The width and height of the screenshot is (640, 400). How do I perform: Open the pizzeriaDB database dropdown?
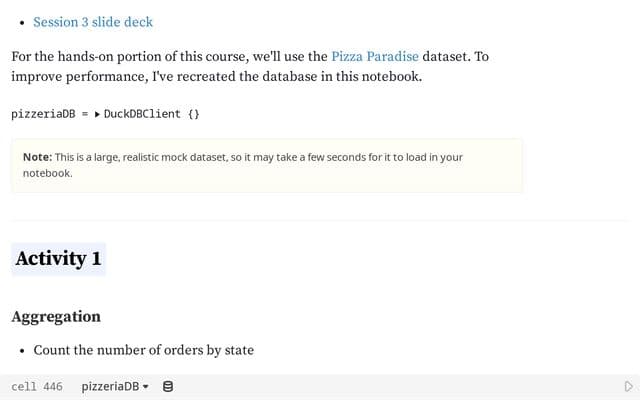point(115,386)
